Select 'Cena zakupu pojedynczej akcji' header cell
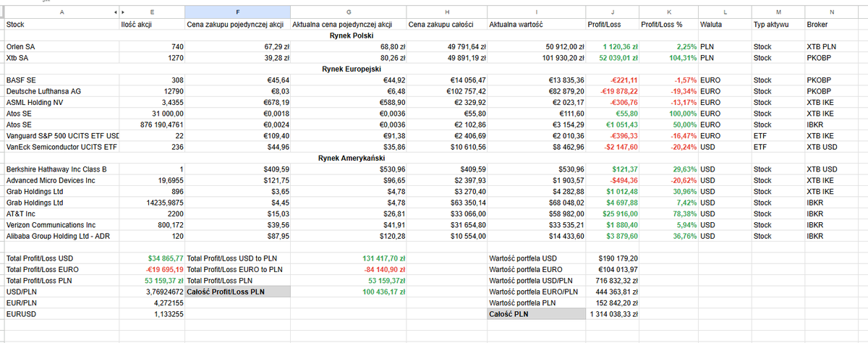The width and height of the screenshot is (868, 343). click(238, 24)
